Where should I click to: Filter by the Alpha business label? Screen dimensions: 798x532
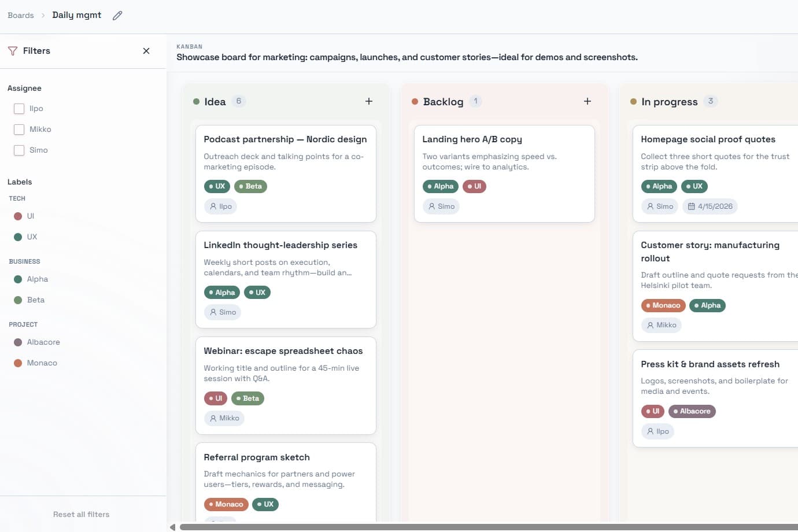[31, 279]
